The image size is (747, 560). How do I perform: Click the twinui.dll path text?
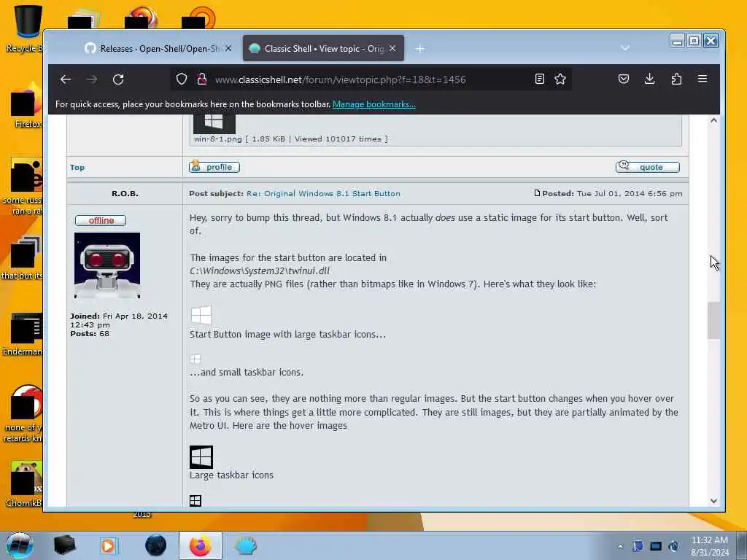click(x=260, y=271)
